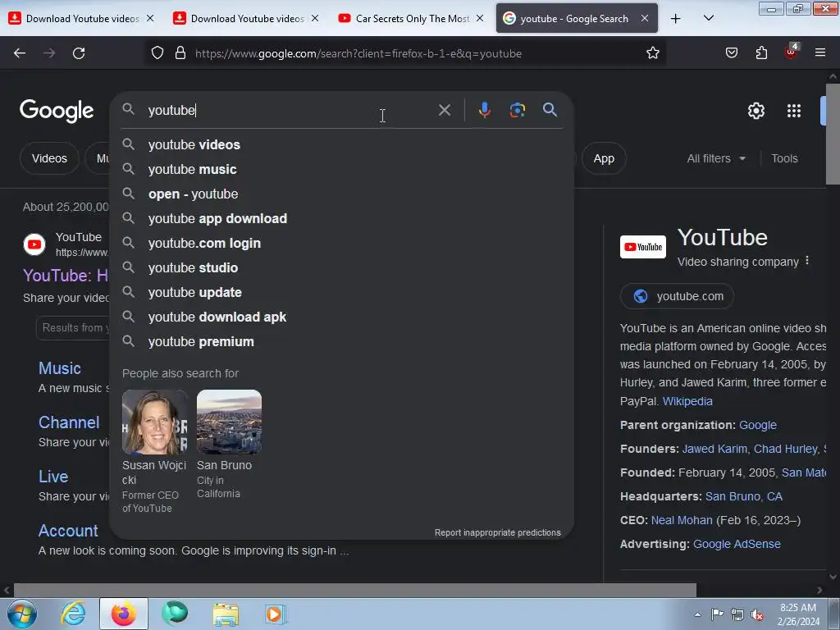840x630 pixels.
Task: Open the Tools option
Action: click(784, 158)
